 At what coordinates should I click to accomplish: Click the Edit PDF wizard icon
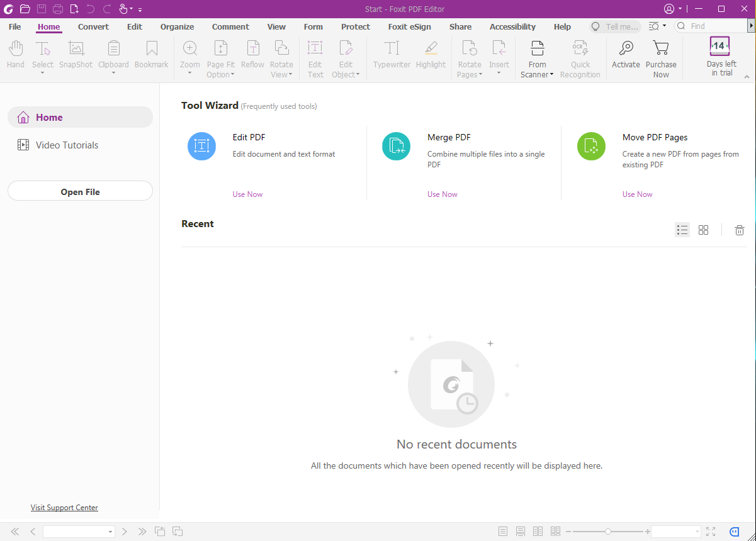click(x=201, y=146)
